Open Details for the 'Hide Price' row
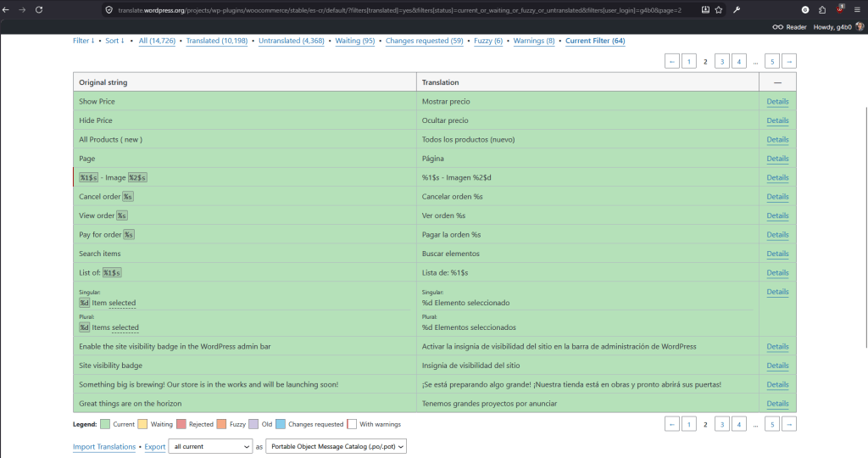 click(x=777, y=120)
